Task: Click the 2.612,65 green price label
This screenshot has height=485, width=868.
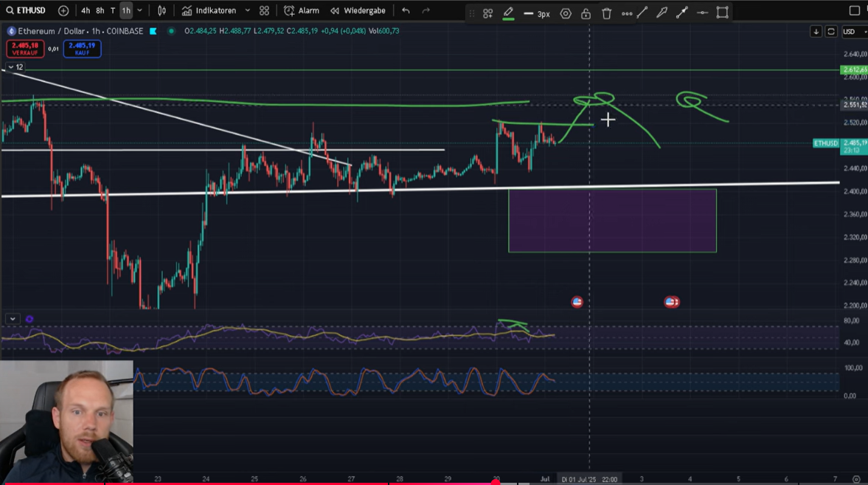Action: pos(854,70)
